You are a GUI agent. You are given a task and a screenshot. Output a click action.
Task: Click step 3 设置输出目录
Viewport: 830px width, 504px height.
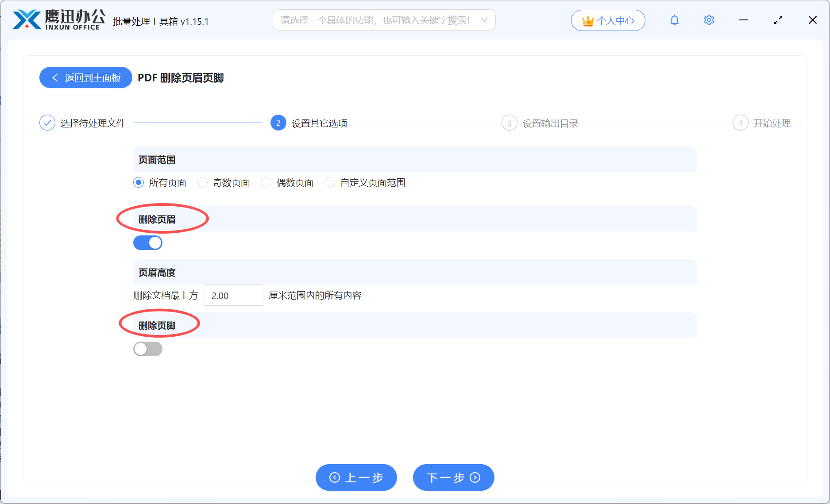coord(540,123)
